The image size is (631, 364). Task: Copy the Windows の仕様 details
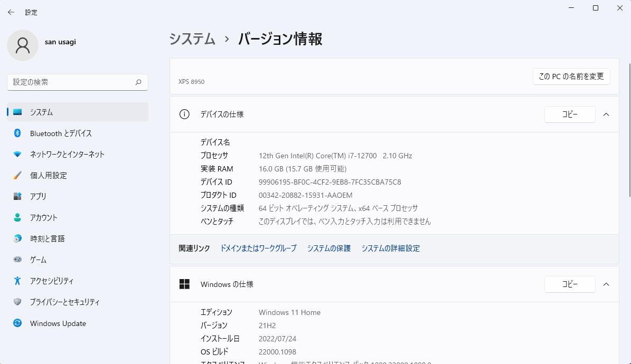click(x=570, y=284)
